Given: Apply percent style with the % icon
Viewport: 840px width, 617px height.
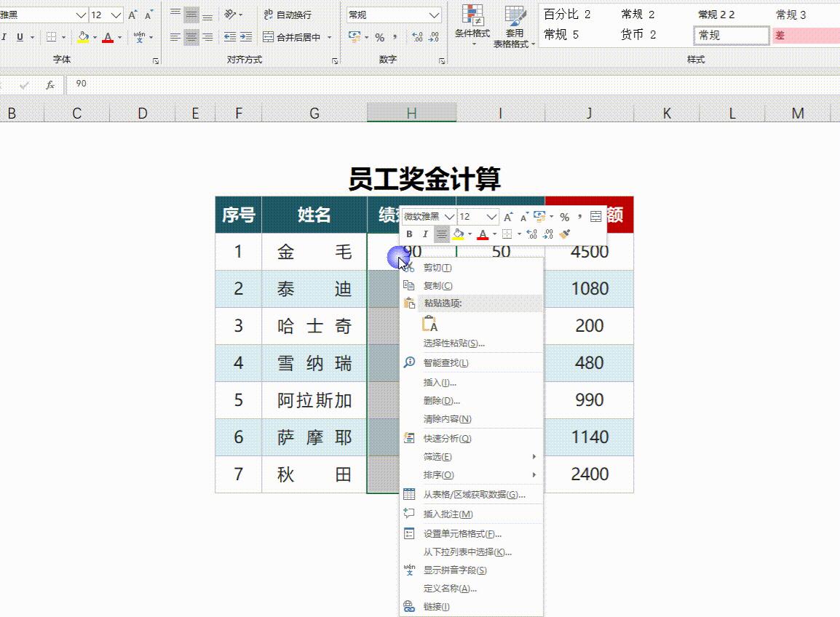Looking at the screenshot, I should (x=379, y=35).
